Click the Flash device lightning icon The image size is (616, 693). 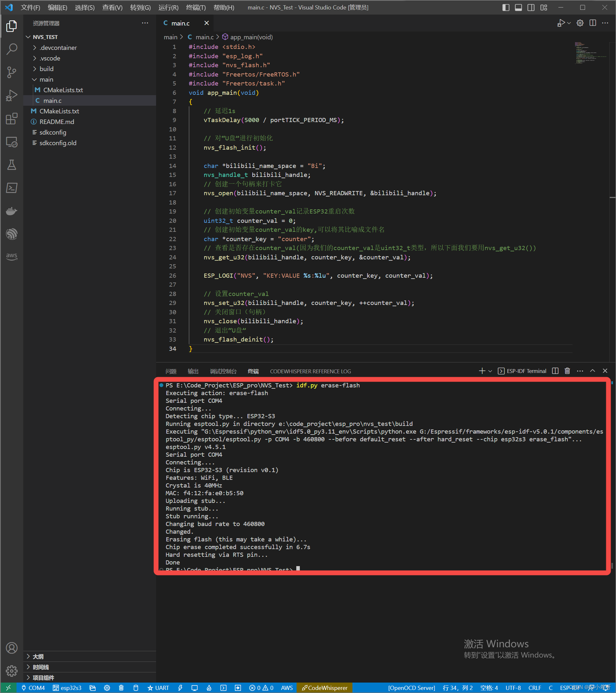180,688
